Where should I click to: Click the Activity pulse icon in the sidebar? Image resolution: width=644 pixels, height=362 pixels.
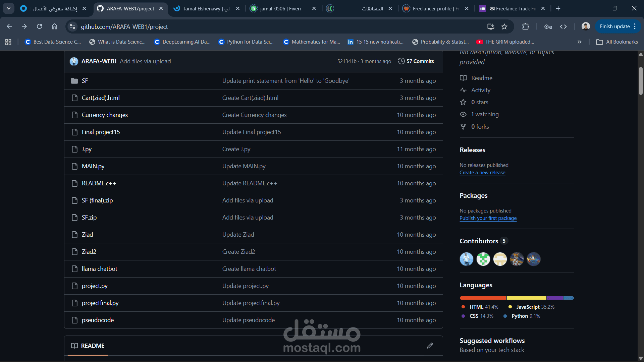463,90
